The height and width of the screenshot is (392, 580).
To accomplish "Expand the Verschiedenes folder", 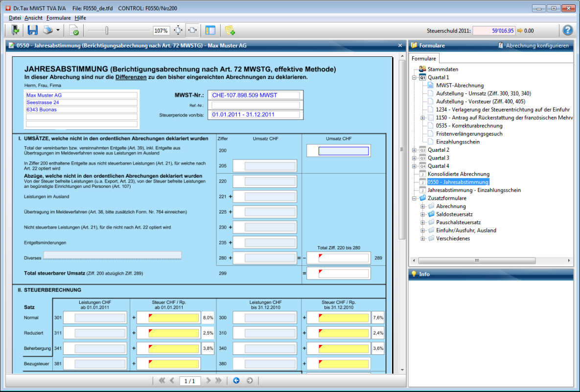I will (422, 239).
